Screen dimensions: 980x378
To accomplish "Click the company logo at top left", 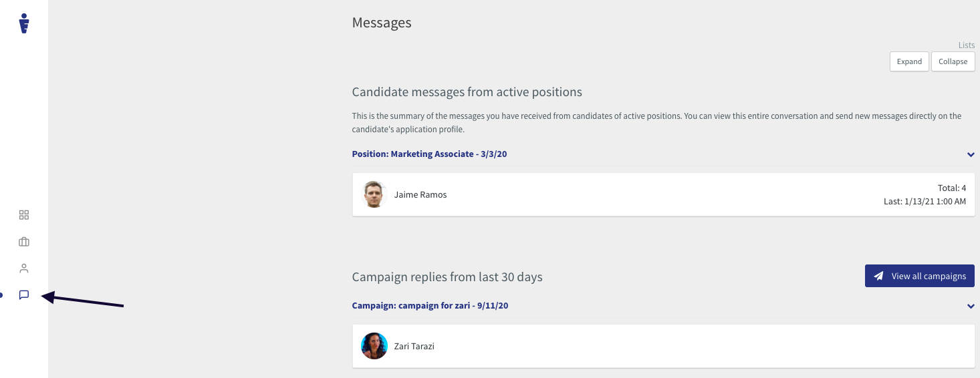I will (24, 23).
